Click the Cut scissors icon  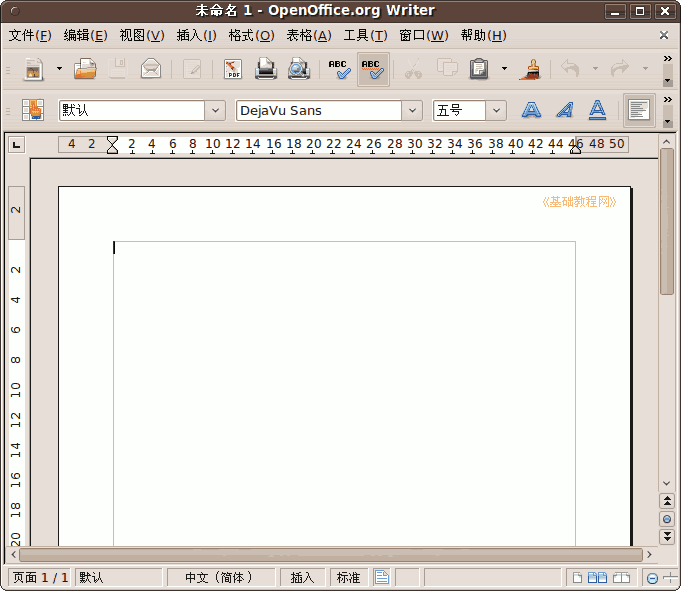point(413,69)
